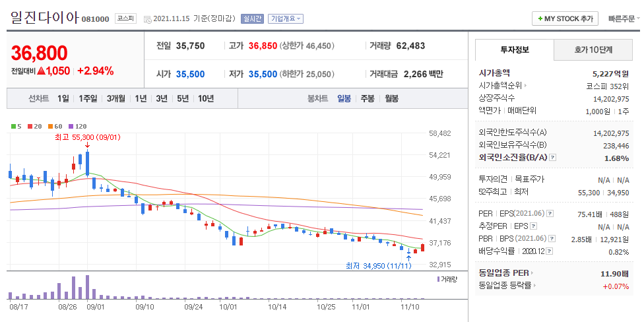Click the 고가 value 36,850

[263, 46]
